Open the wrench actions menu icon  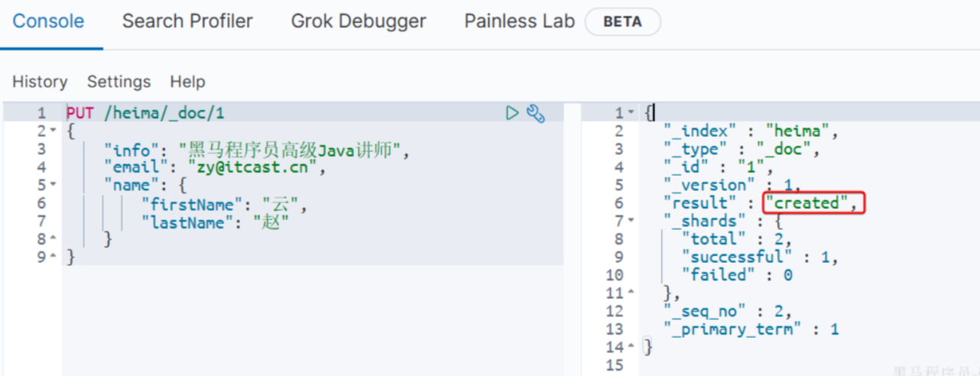pyautogui.click(x=536, y=114)
